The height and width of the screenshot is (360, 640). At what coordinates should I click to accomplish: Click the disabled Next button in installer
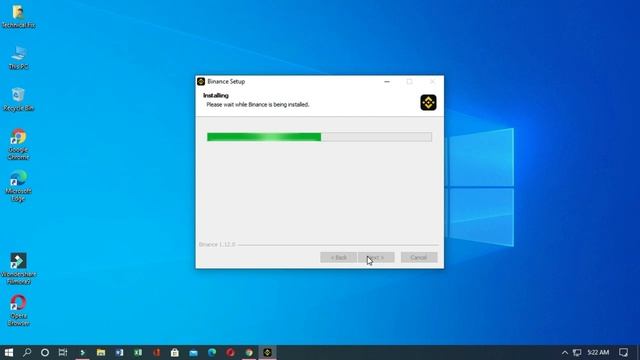(376, 258)
